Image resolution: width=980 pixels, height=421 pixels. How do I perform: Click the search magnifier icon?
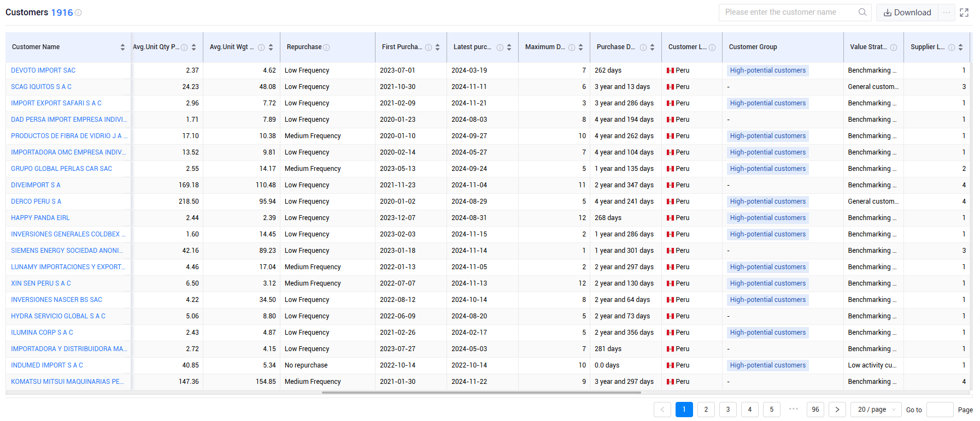click(862, 12)
